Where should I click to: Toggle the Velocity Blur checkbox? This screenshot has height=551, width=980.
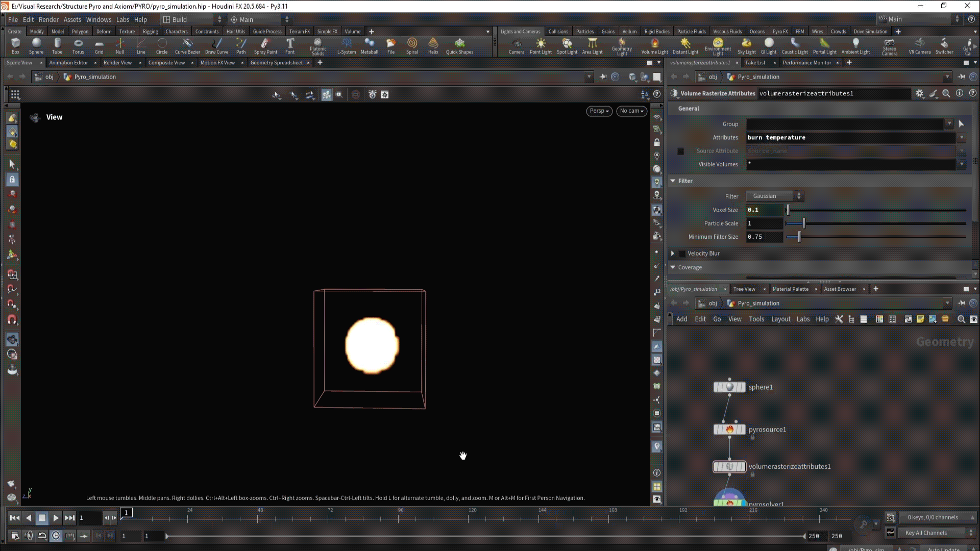coord(682,254)
